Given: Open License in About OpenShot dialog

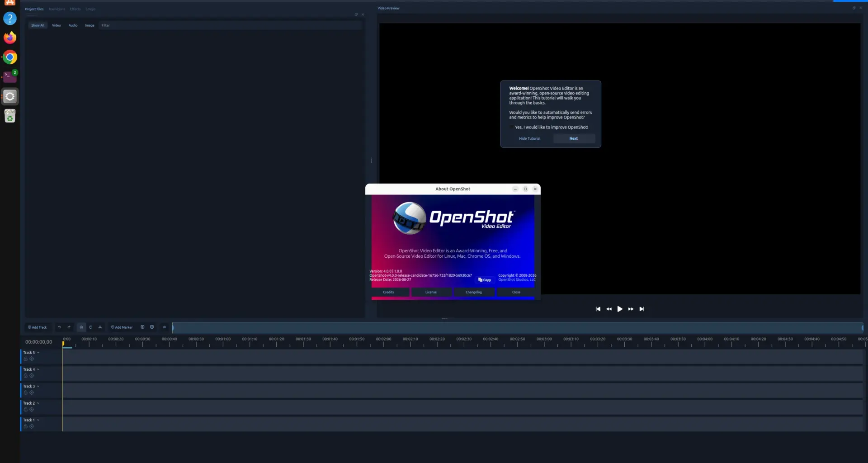Looking at the screenshot, I should [431, 292].
